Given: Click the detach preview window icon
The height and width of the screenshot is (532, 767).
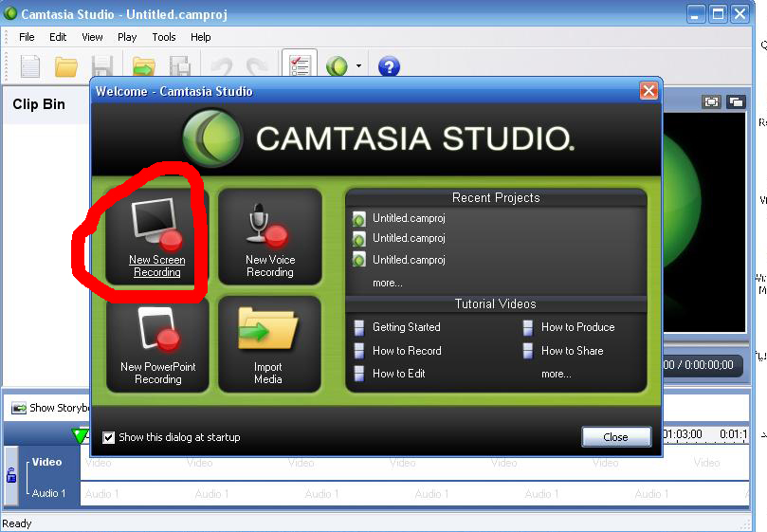Looking at the screenshot, I should 736,101.
